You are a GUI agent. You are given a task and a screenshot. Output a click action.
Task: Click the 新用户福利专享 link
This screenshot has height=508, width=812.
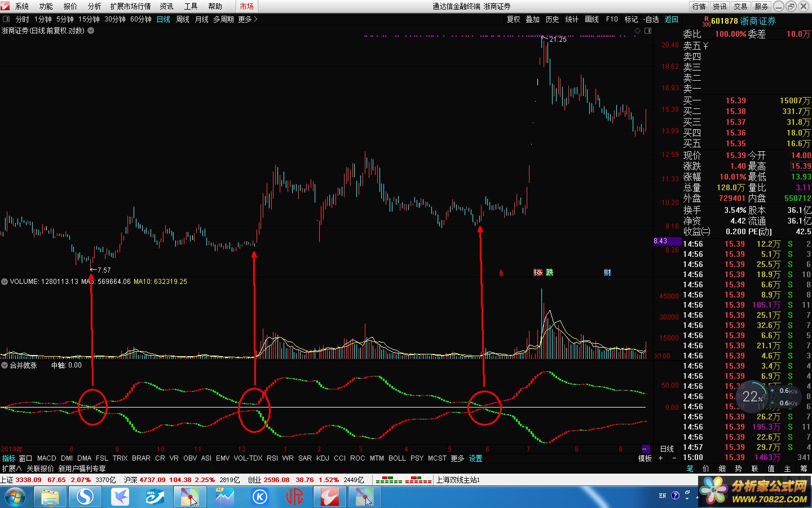82,468
